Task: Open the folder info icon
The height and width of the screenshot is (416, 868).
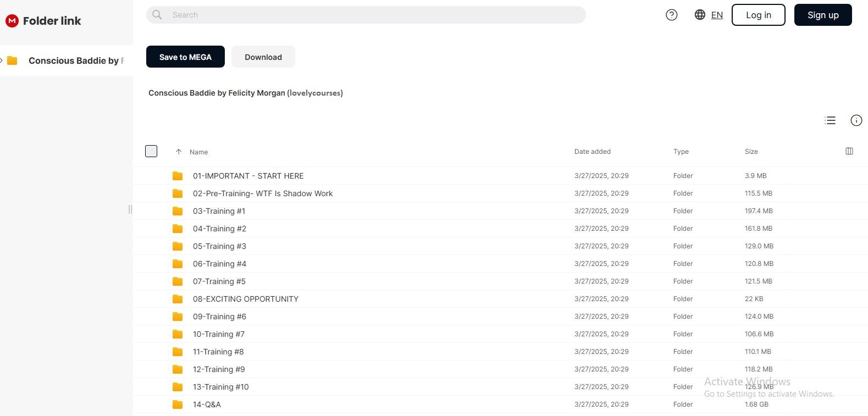Action: coord(856,120)
